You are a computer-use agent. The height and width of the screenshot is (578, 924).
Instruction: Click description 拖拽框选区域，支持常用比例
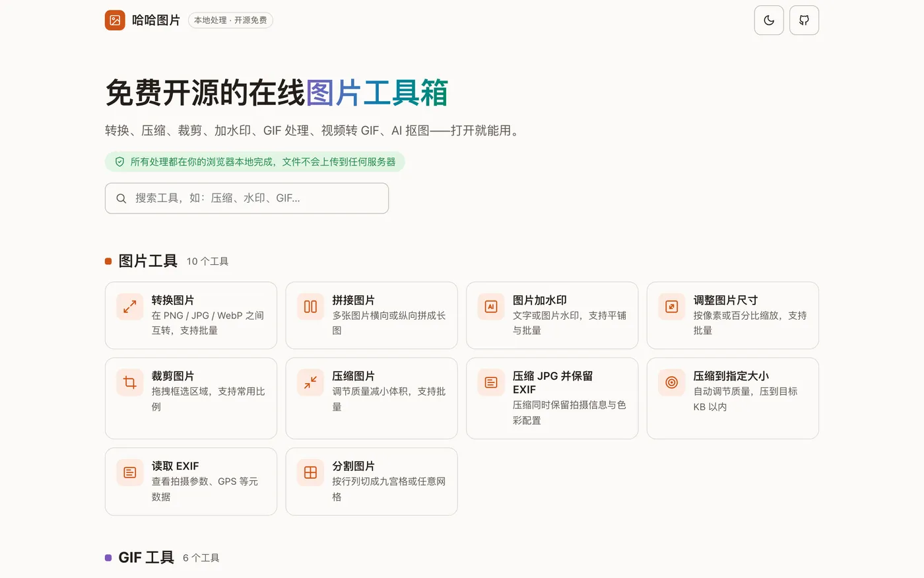coord(209,399)
